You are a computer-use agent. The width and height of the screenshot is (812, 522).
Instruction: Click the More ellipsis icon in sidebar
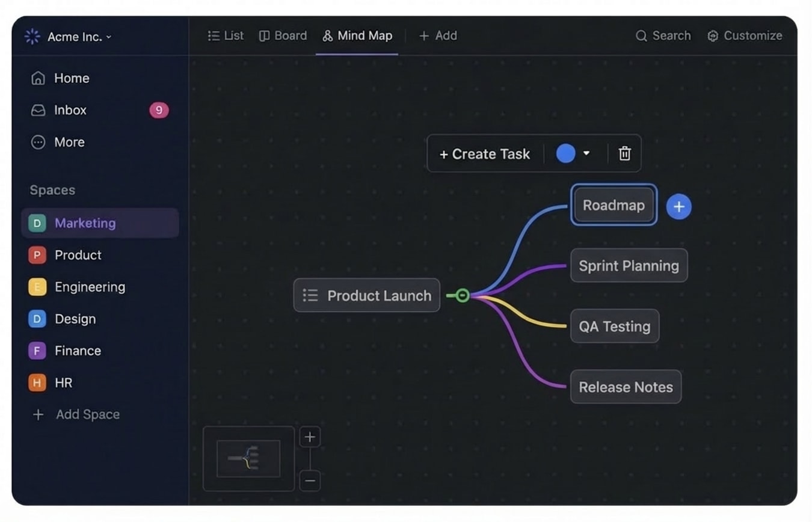(38, 143)
